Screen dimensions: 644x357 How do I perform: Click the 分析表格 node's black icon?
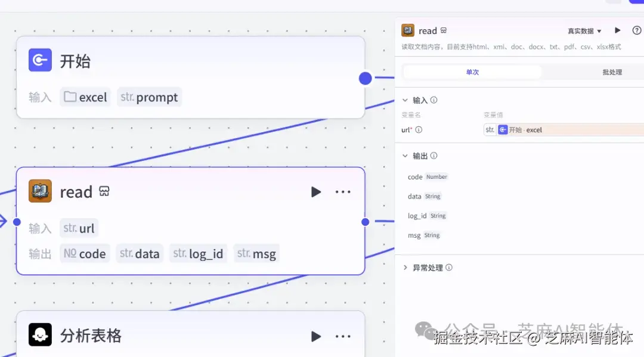tap(39, 336)
